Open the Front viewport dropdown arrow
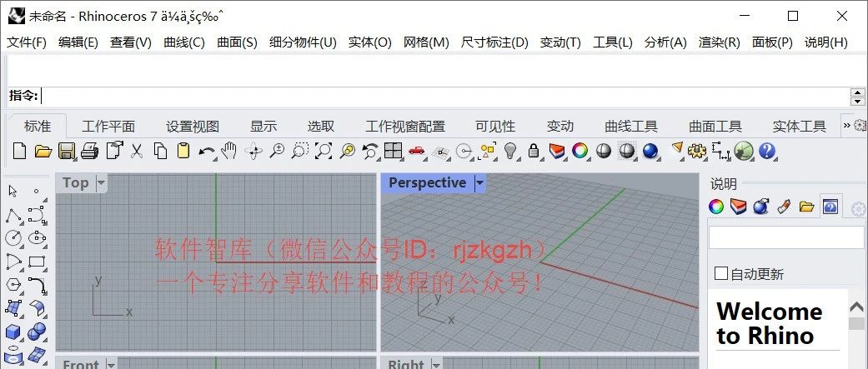Viewport: 868px width, 369px height. (111, 363)
